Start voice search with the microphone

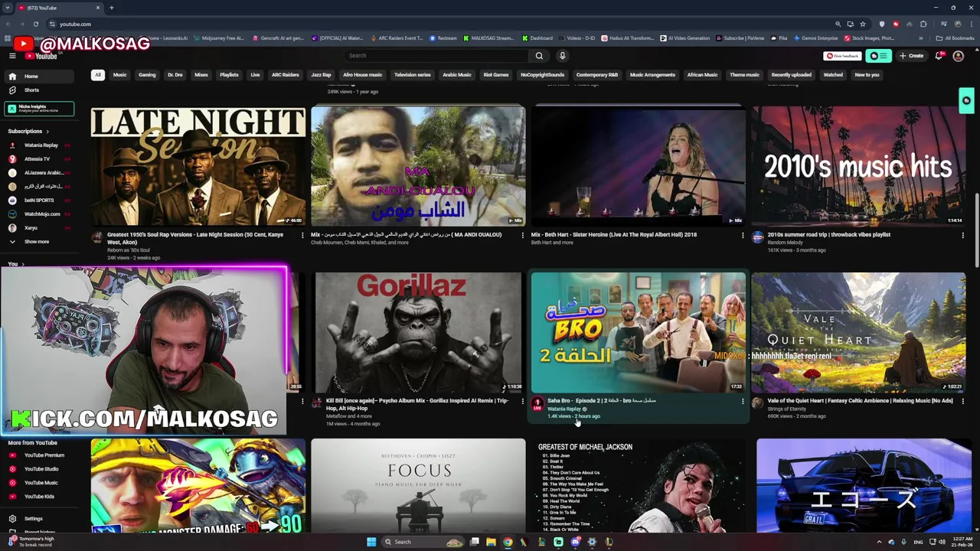click(562, 56)
